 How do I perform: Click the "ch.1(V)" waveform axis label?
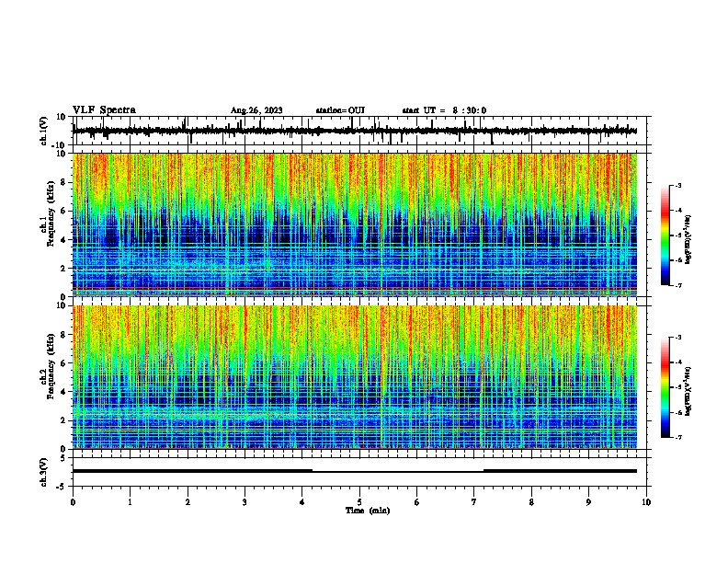point(44,131)
